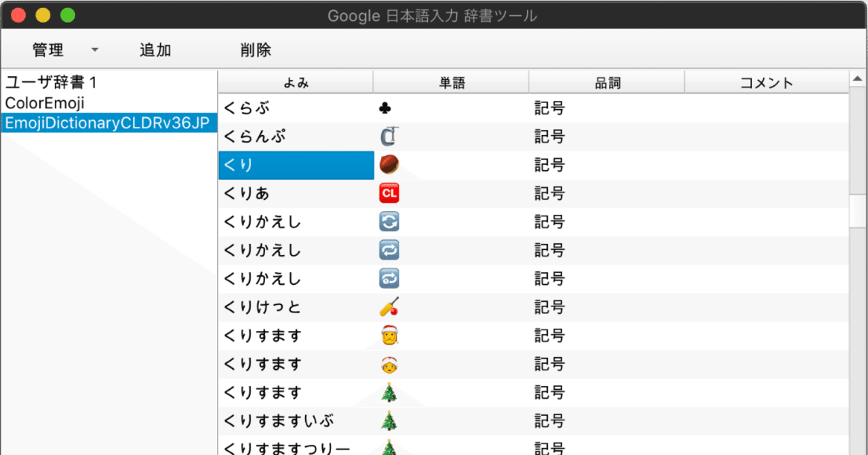This screenshot has height=455, width=868.
Task: Click the highlighted くり reading cell
Action: point(296,165)
